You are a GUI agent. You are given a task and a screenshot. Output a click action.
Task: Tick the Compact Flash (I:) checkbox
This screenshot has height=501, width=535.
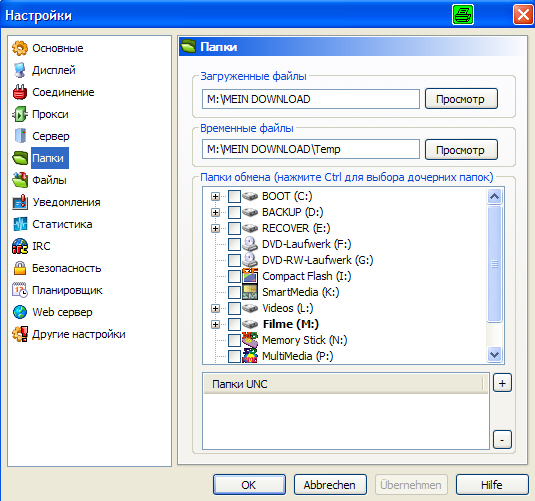[234, 276]
